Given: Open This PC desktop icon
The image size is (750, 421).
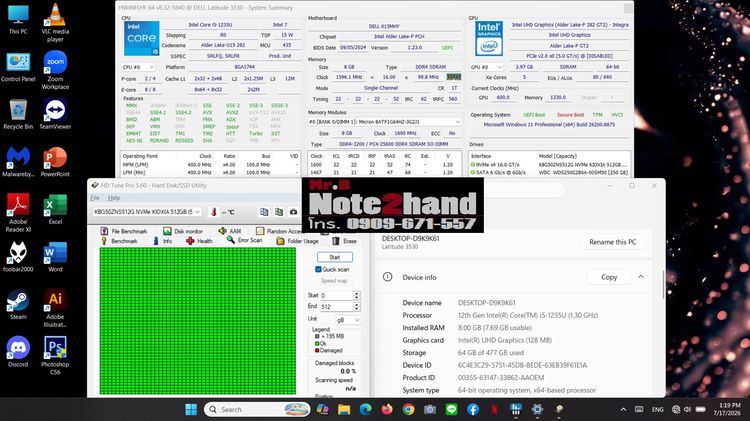Looking at the screenshot, I should coord(18,20).
